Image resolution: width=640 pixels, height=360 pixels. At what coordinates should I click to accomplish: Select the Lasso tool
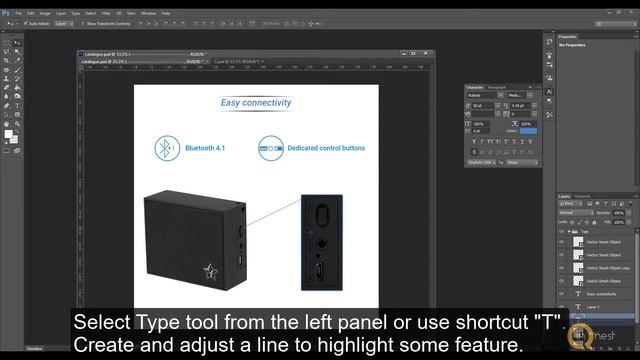coord(7,52)
